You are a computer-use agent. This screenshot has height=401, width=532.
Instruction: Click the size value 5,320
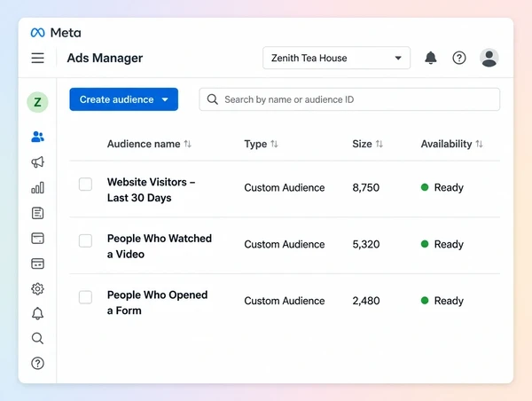365,244
